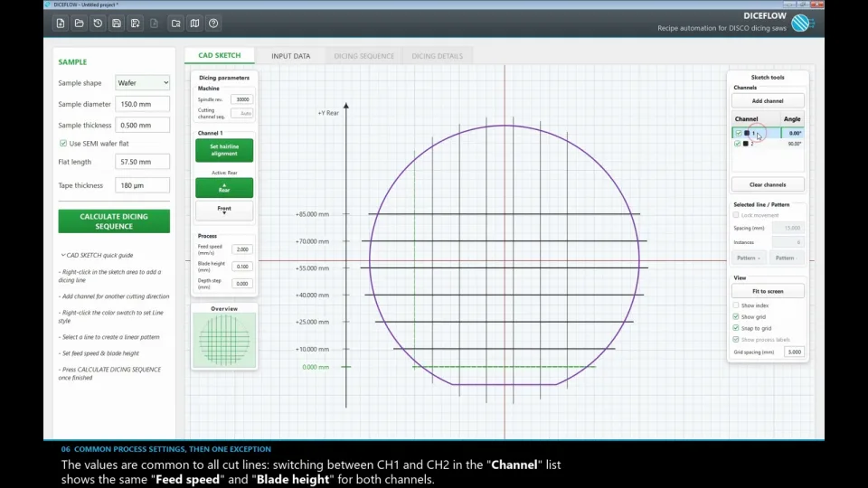Create a new project via toolbar icon
868x488 pixels.
pyautogui.click(x=61, y=23)
